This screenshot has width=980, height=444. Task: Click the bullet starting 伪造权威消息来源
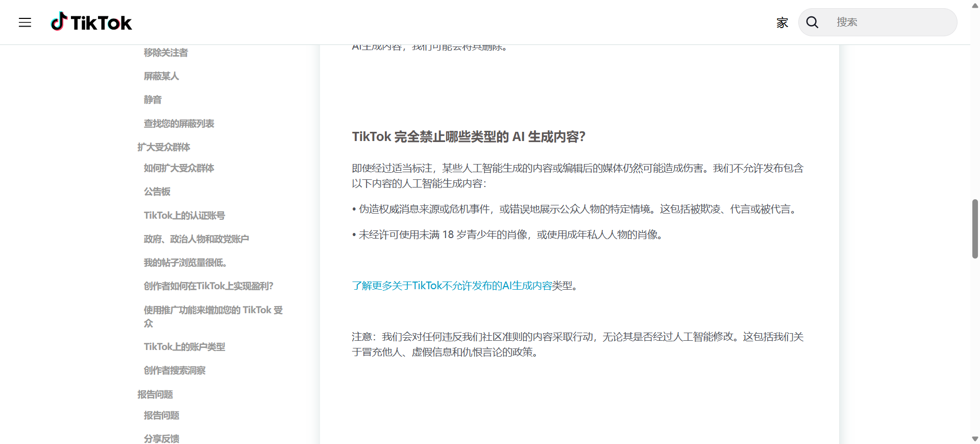click(576, 209)
